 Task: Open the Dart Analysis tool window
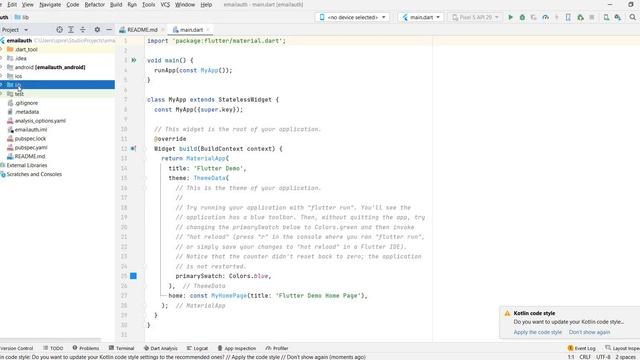(x=160, y=348)
